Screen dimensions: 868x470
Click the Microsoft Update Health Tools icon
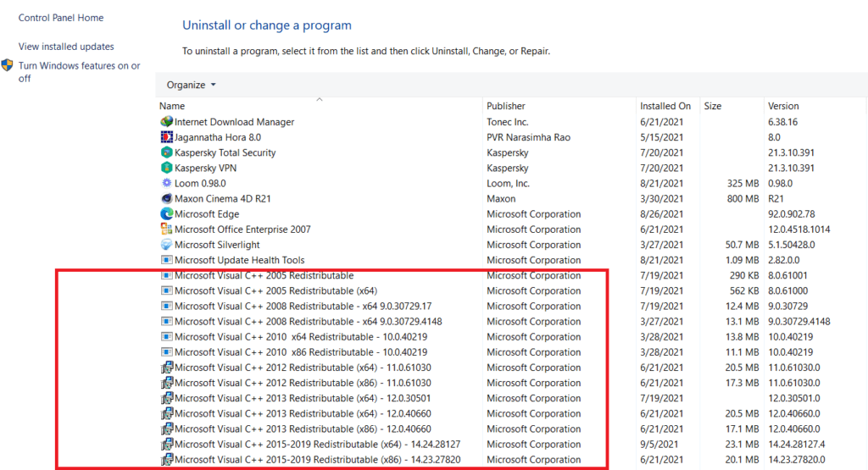point(167,260)
